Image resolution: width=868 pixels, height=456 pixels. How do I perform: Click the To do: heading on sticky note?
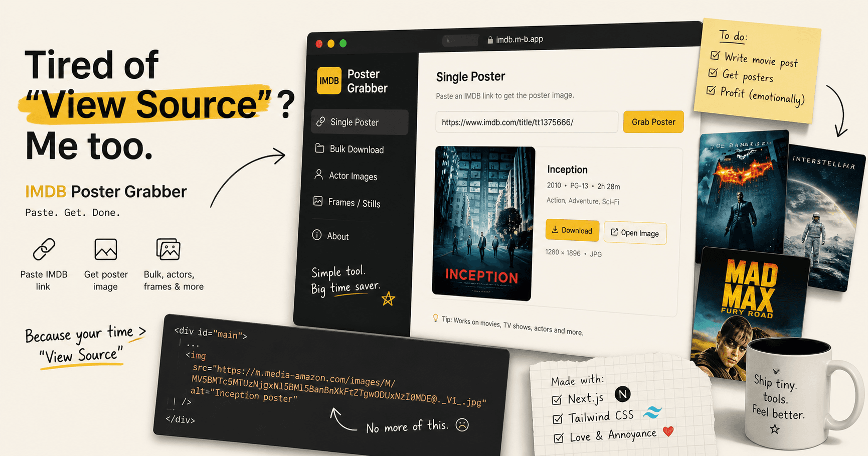733,36
